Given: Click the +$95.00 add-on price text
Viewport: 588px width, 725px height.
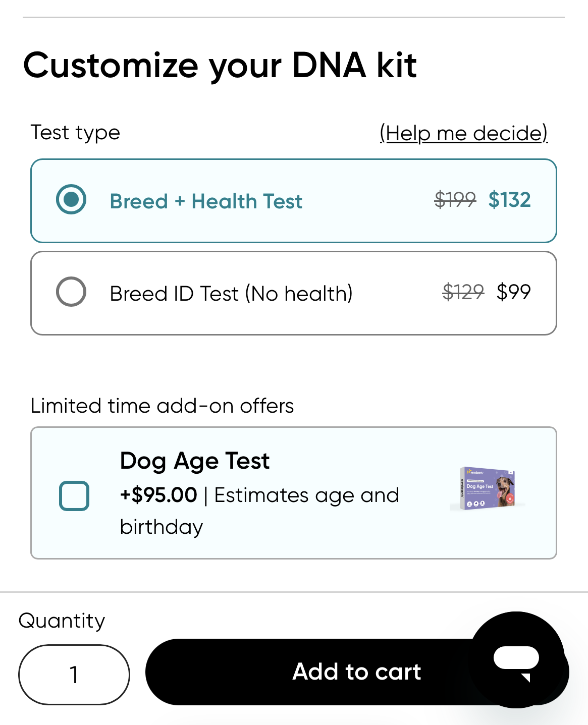Looking at the screenshot, I should [x=158, y=495].
